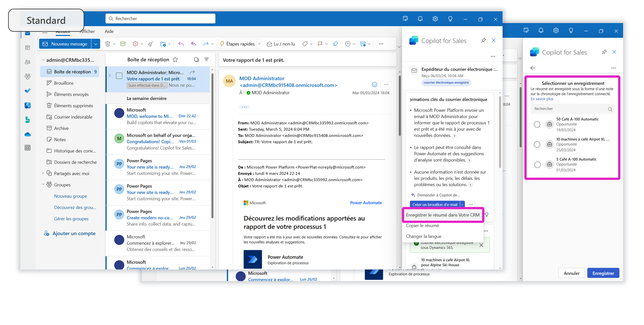Open the Groups icon in the sidebar
Image resolution: width=644 pixels, height=325 pixels.
pyautogui.click(x=28, y=76)
